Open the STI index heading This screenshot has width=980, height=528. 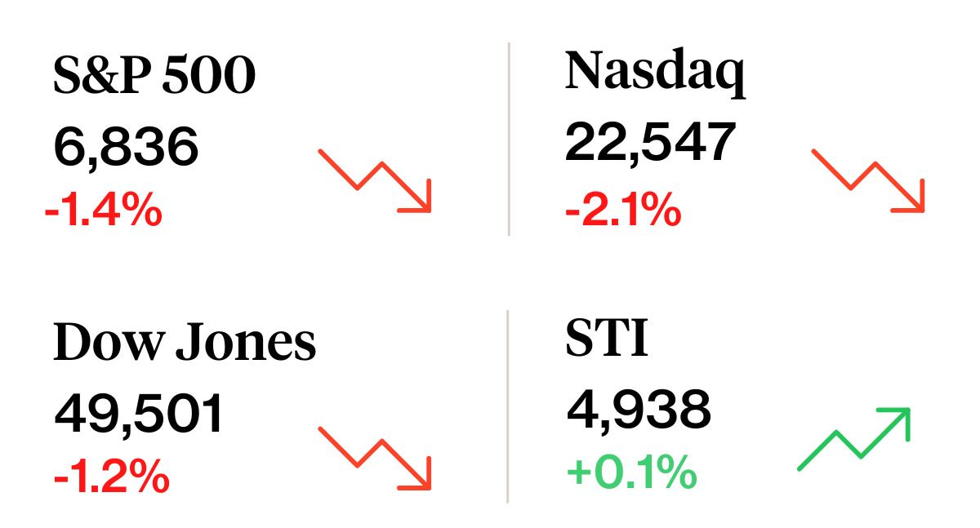(x=607, y=339)
